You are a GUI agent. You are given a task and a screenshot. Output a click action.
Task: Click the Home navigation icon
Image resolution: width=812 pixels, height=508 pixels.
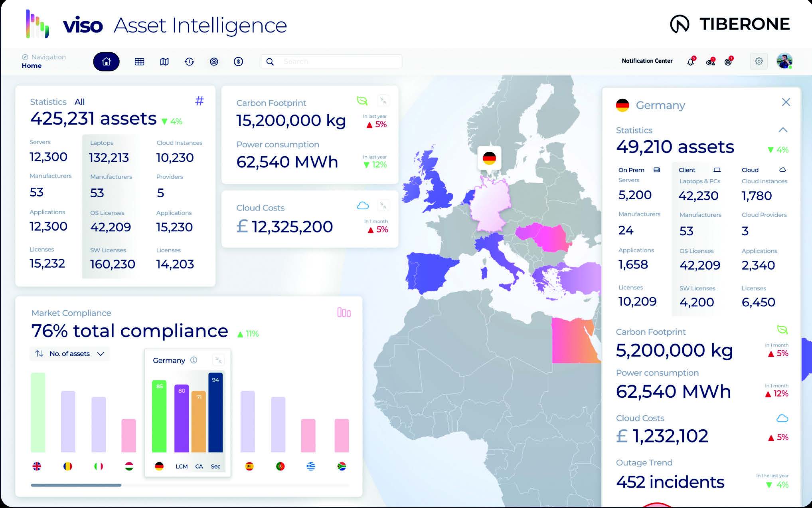coord(106,62)
